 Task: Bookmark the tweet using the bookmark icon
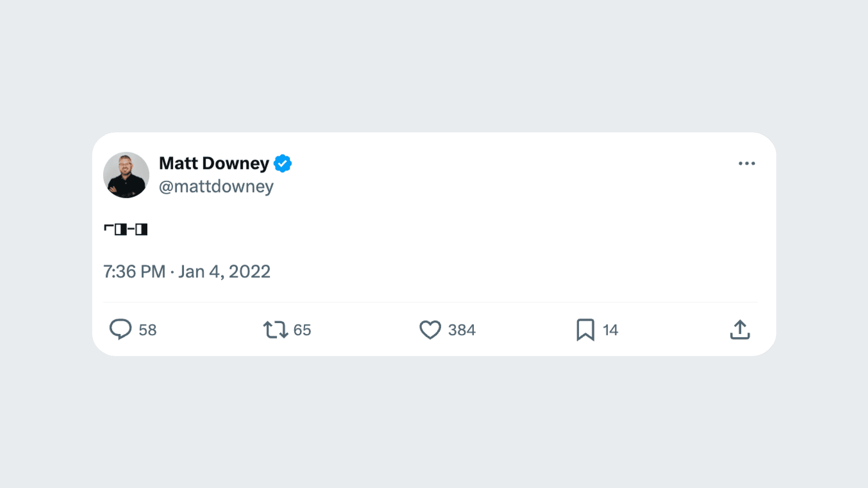585,329
